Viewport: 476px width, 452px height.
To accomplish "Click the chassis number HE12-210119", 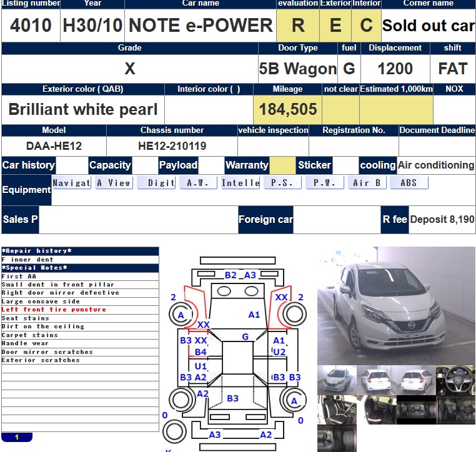I will pos(172,146).
